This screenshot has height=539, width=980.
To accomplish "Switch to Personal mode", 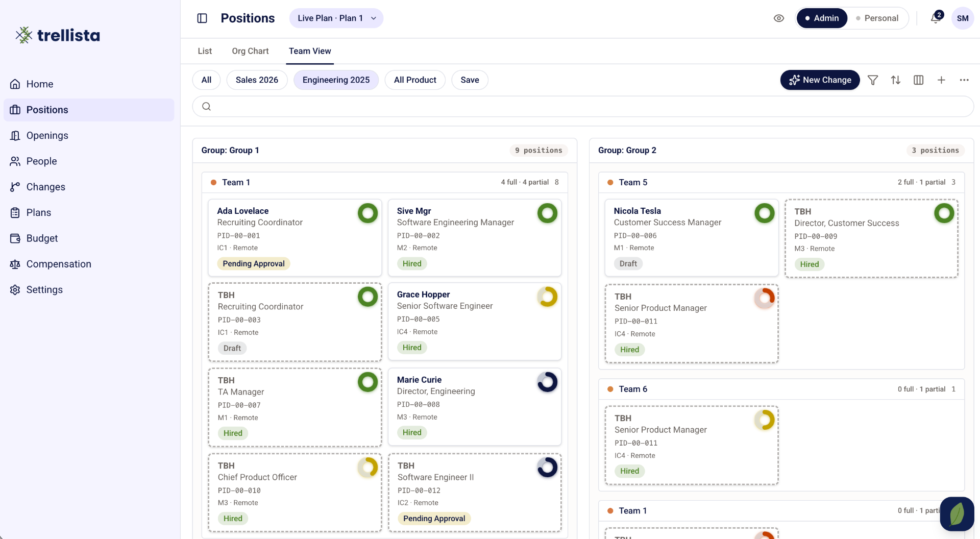I will tap(877, 18).
